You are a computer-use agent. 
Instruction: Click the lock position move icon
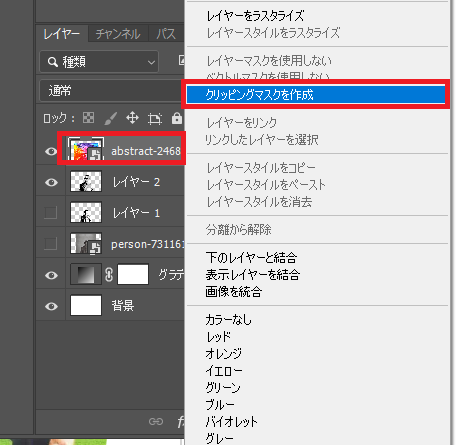[x=133, y=118]
